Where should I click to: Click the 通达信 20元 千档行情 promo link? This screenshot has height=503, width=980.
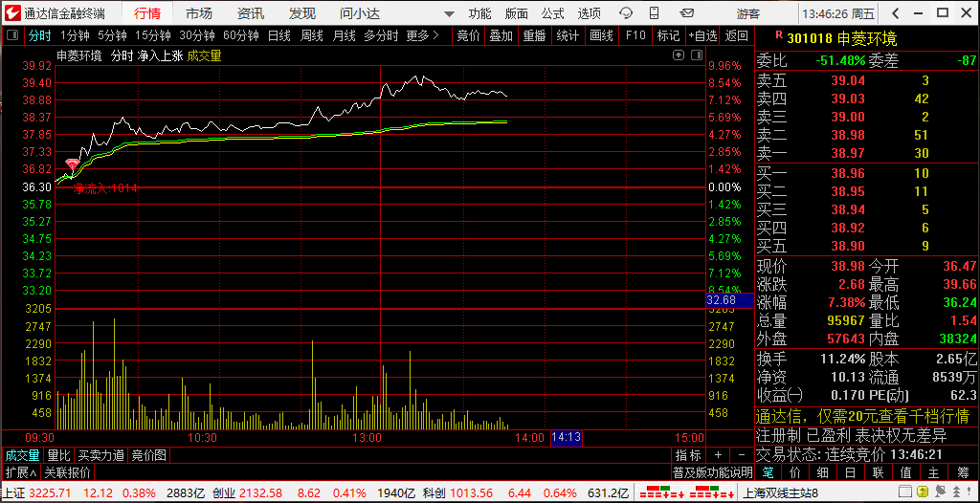[x=862, y=416]
